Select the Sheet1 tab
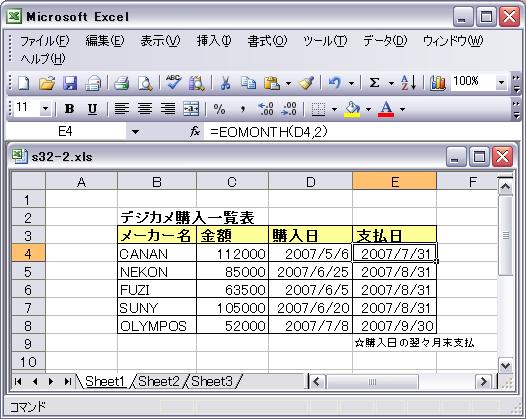This screenshot has width=526, height=419. [105, 381]
